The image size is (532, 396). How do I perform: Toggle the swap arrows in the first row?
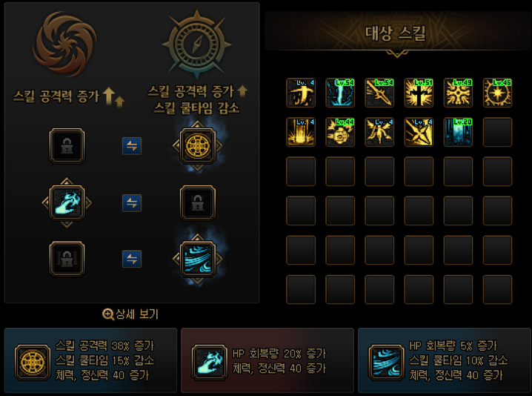(x=132, y=146)
